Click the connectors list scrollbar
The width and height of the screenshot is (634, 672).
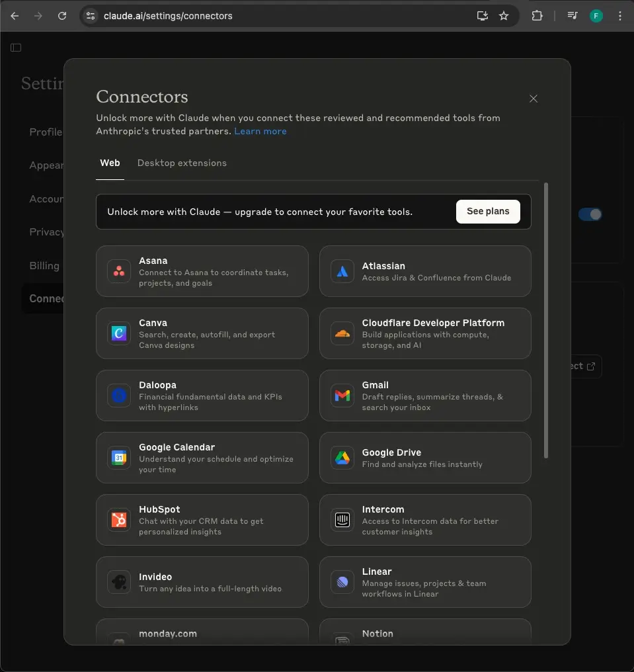(546, 321)
